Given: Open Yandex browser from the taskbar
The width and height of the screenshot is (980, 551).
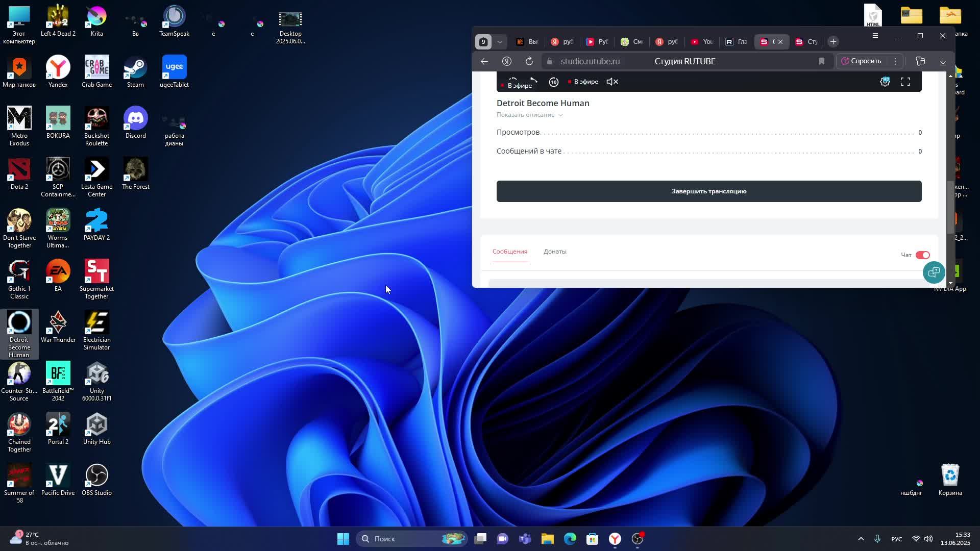Looking at the screenshot, I should coord(615,539).
